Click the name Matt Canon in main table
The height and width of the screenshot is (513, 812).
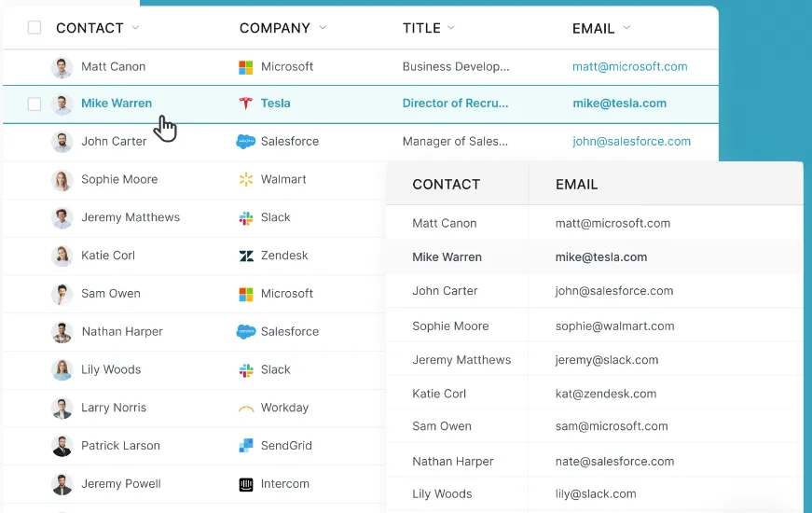[114, 67]
